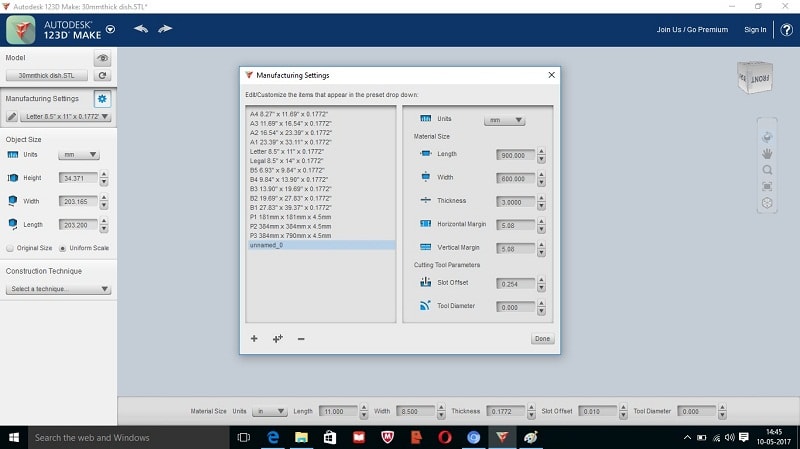The image size is (800, 449).
Task: Click the dialog Tool Diameter field
Action: (515, 307)
